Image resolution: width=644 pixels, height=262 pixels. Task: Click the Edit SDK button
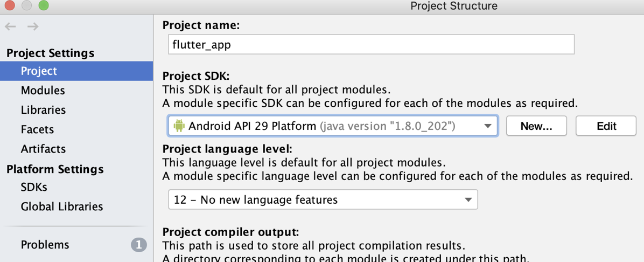(606, 126)
